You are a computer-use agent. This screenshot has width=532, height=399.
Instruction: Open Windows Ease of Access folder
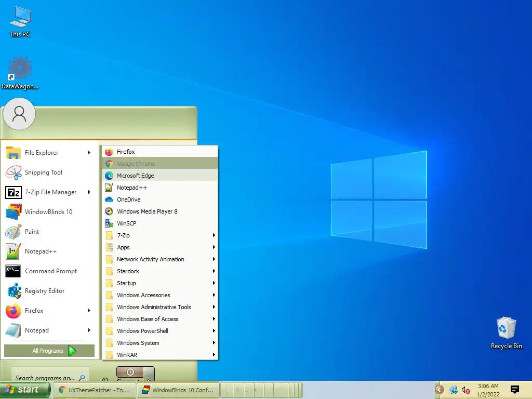click(160, 319)
